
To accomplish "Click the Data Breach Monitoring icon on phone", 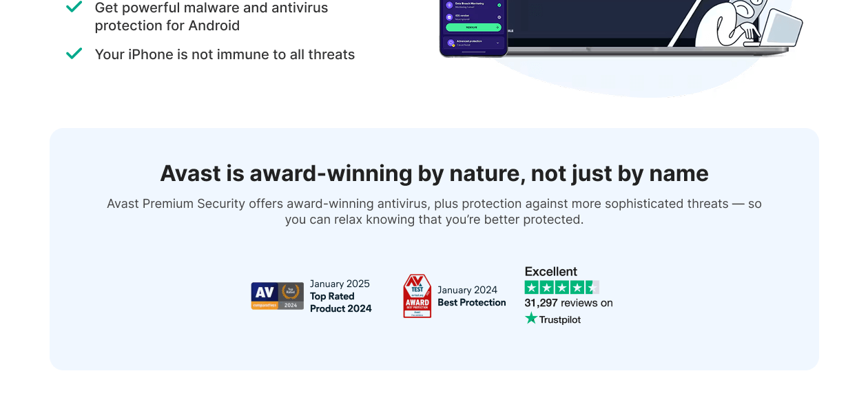I will 449,5.
